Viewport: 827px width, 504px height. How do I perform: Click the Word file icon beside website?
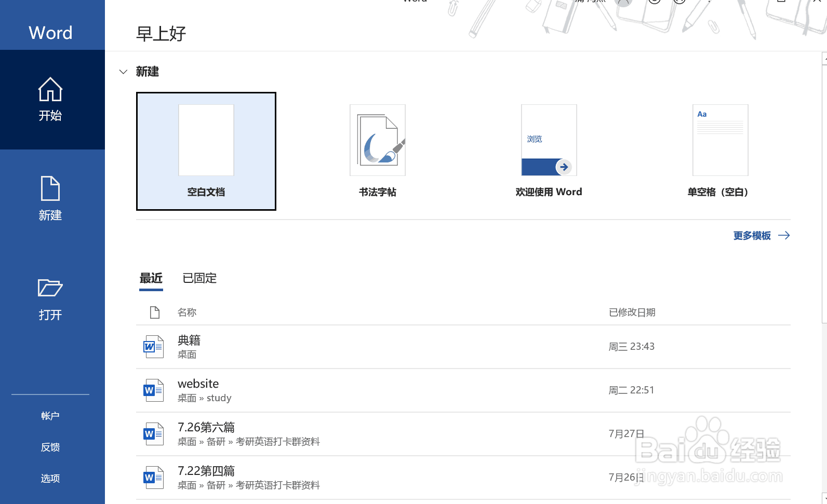coord(153,390)
